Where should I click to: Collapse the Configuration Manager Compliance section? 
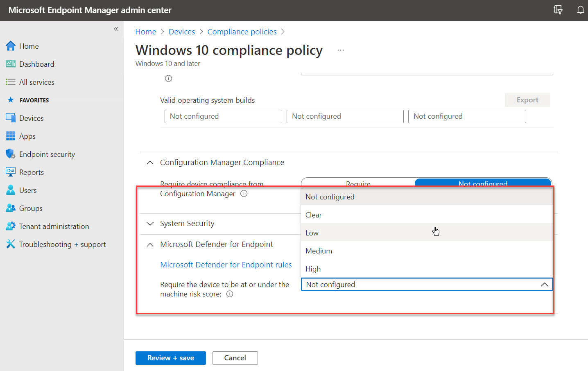[150, 163]
